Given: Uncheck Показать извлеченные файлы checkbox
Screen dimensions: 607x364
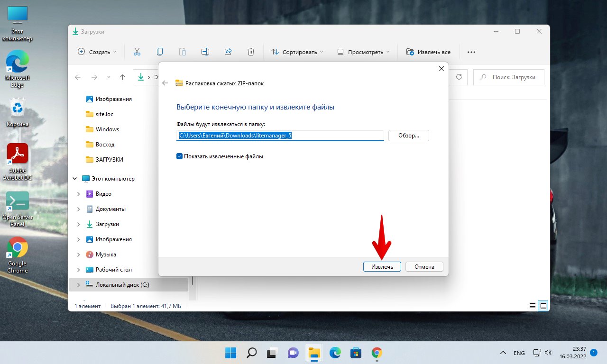Looking at the screenshot, I should point(180,156).
